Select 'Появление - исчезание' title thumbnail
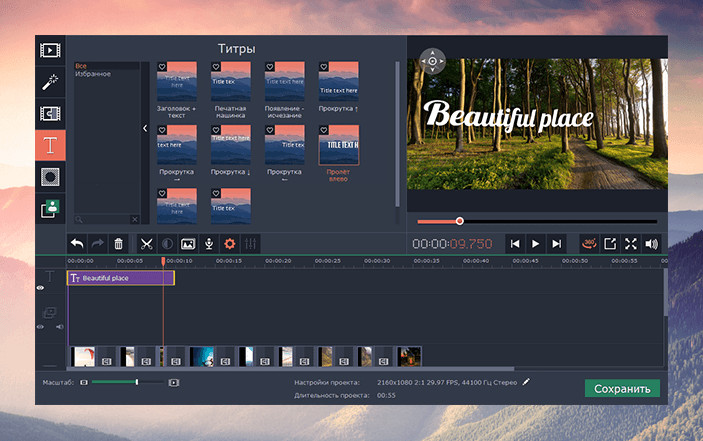703x441 pixels. click(284, 81)
